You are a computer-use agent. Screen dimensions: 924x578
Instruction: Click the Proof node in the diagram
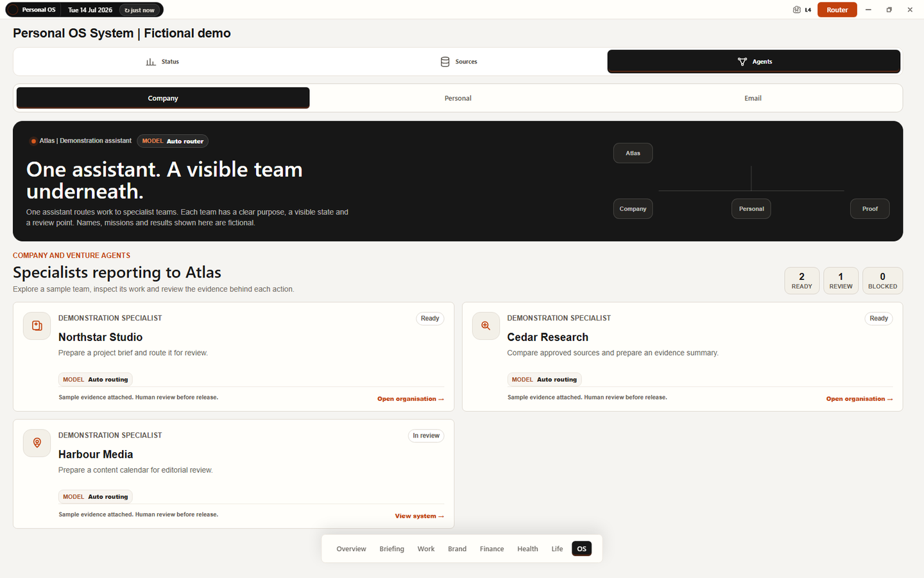click(870, 209)
